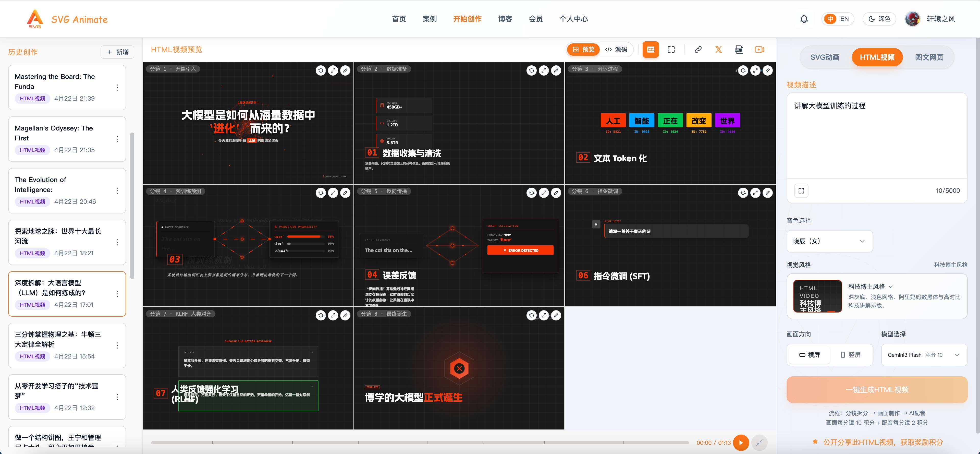Share to X (Twitter) icon

click(718, 50)
